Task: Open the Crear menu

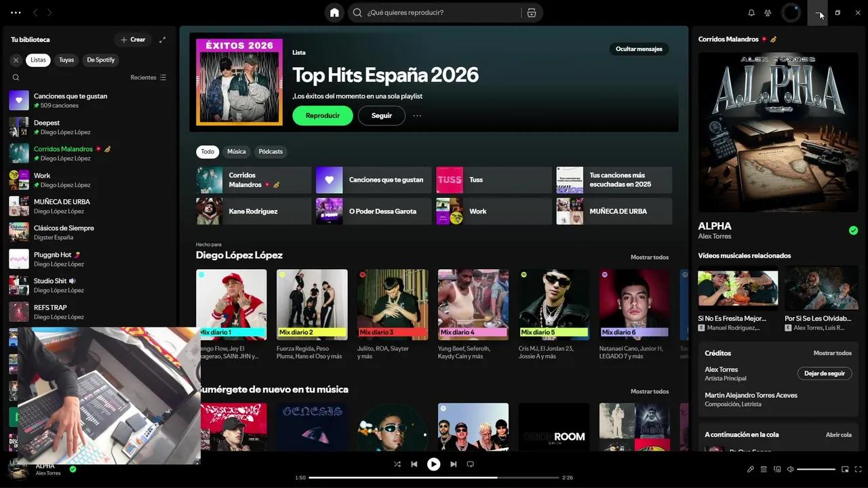Action: click(133, 39)
